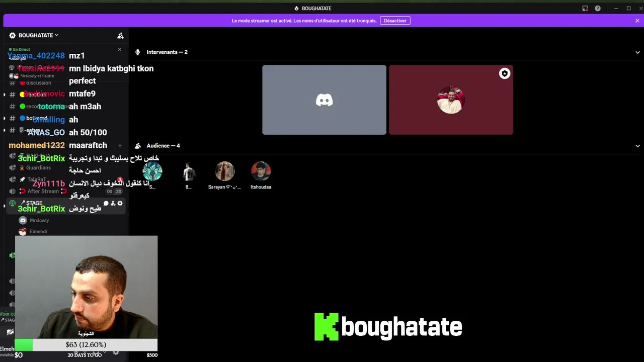Click the donation goal progress bar

[x=86, y=345]
